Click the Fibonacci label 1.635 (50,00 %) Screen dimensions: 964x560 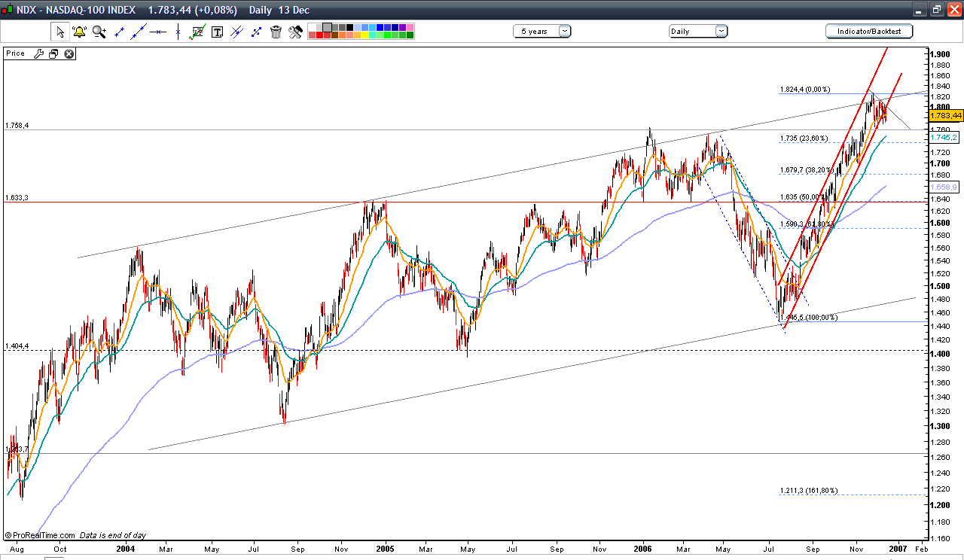coord(804,197)
